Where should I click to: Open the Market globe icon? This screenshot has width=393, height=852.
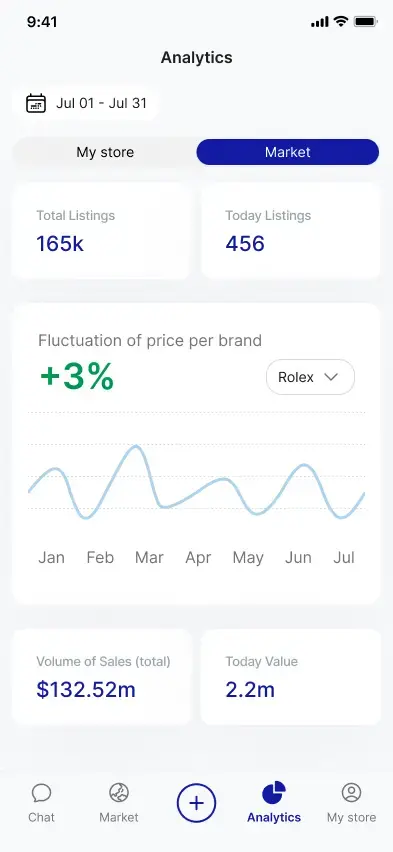coord(118,793)
